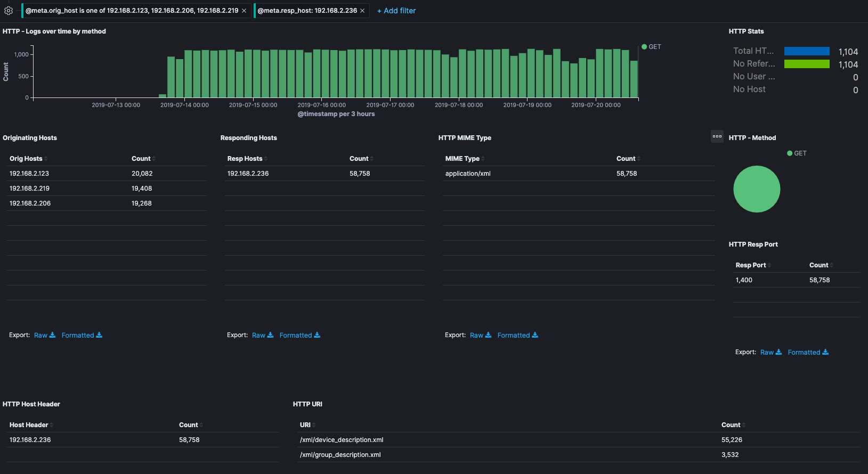Open the filter settings gear icon
Screen dimensions: 868x474
[9, 11]
